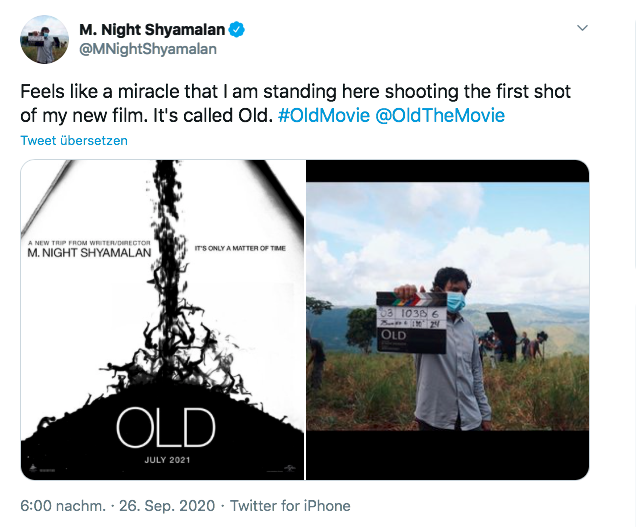
Task: Click the OLD title on the poster
Action: pos(165,428)
